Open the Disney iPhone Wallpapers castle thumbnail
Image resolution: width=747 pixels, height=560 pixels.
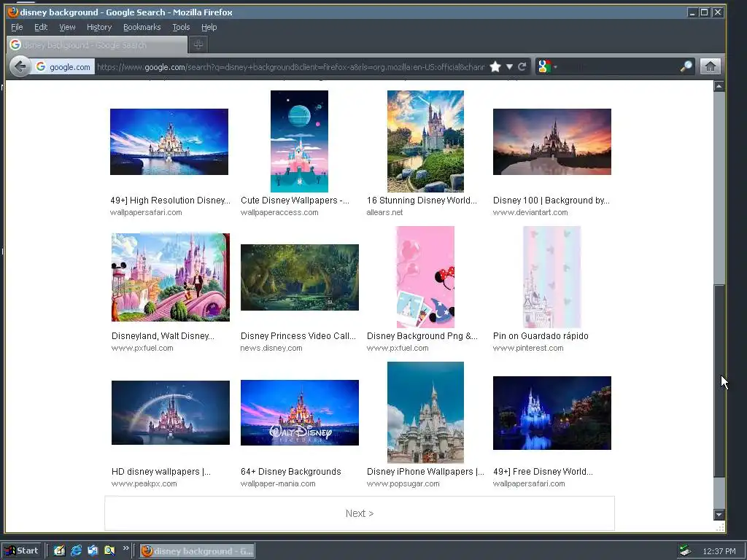(425, 413)
